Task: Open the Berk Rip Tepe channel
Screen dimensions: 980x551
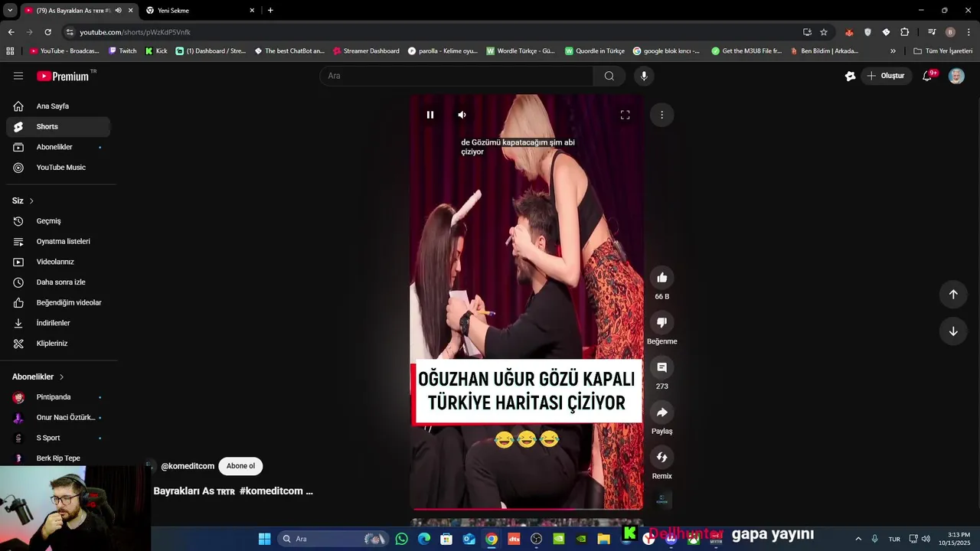Action: 58,458
